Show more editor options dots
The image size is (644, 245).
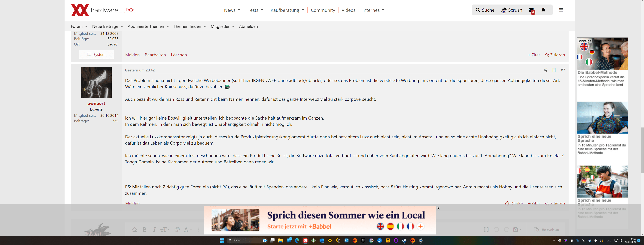[x=199, y=229]
